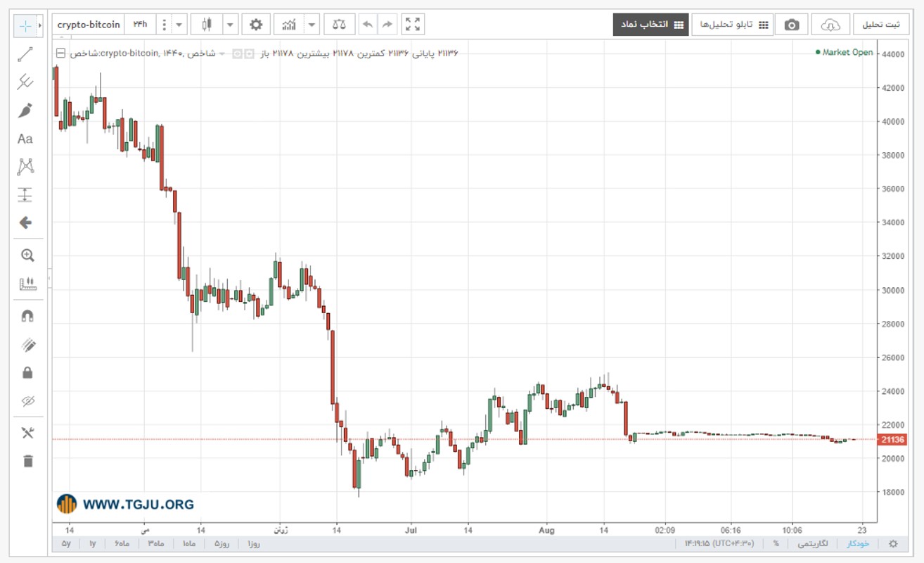Open the انتخاب نماد symbol selector
The image size is (924, 563).
point(650,25)
